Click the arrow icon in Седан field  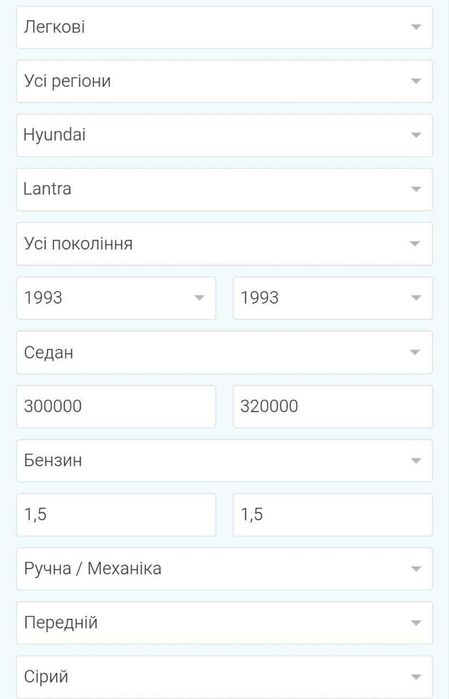416,352
